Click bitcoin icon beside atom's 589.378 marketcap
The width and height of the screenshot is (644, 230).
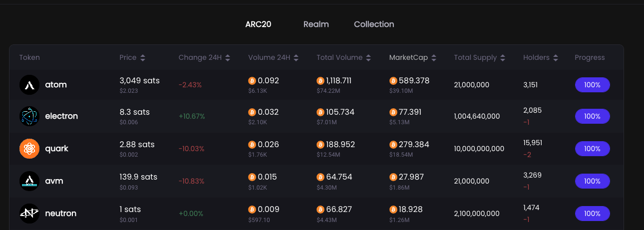pyautogui.click(x=393, y=81)
